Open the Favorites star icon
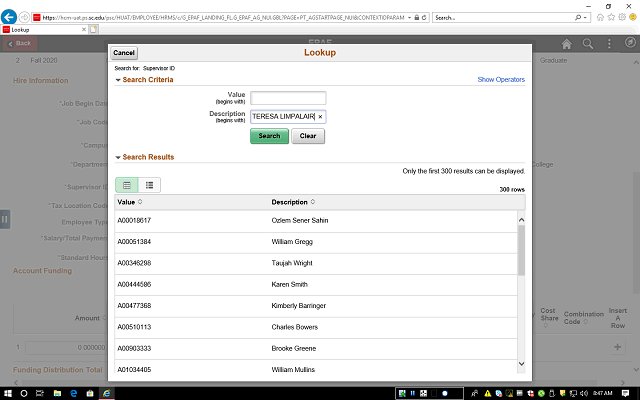Viewport: 640px width, 400px height. [x=611, y=17]
